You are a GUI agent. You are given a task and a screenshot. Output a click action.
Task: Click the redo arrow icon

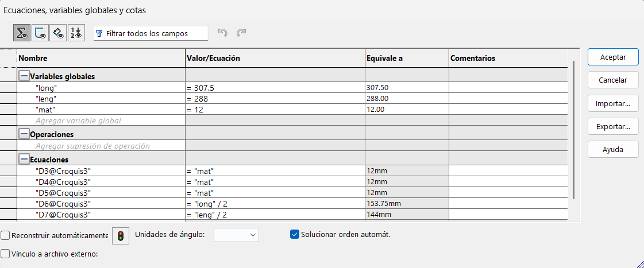pos(241,33)
